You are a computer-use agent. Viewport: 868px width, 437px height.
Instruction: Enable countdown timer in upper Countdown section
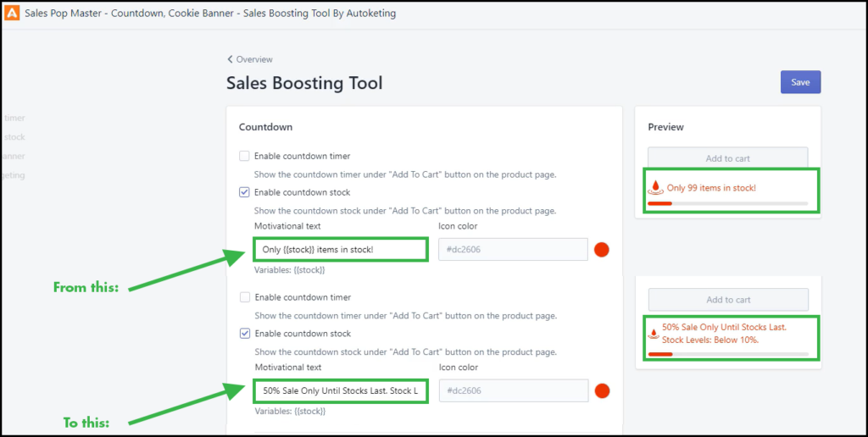tap(244, 156)
